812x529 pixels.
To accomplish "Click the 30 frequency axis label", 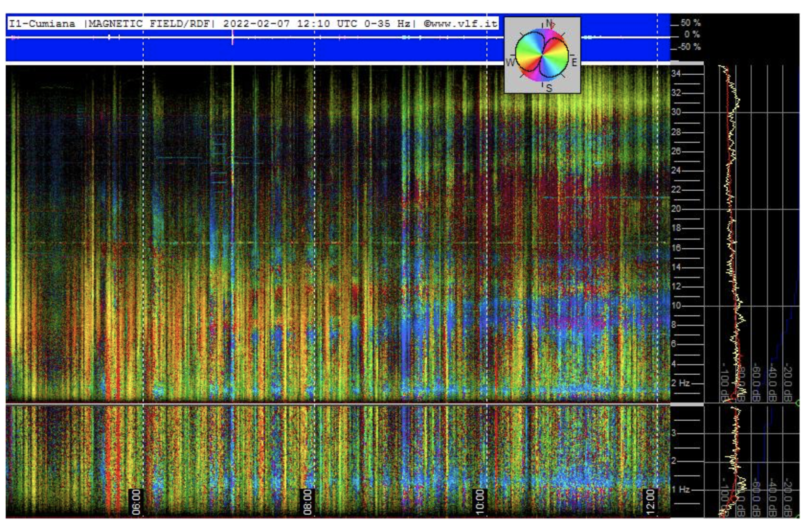I will click(x=676, y=112).
